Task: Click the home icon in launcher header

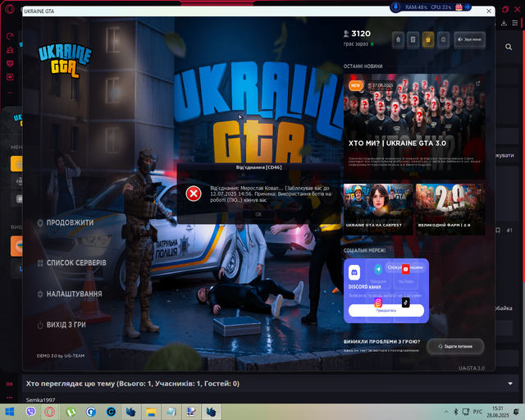Action: (x=398, y=40)
